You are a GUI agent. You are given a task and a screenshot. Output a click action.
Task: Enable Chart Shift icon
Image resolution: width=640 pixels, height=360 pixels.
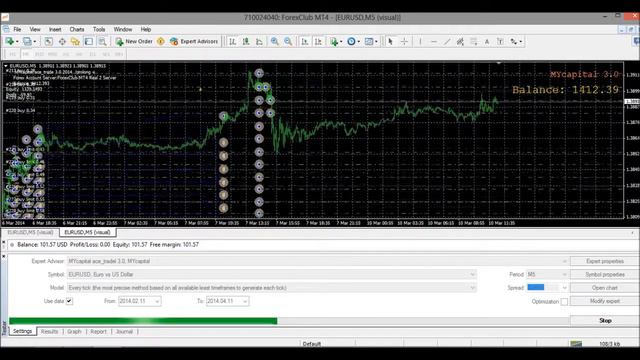pyautogui.click(x=318, y=41)
